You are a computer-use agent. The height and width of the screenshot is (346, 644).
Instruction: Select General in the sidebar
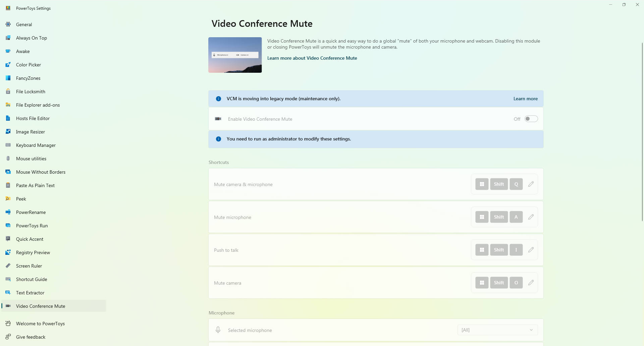click(24, 24)
